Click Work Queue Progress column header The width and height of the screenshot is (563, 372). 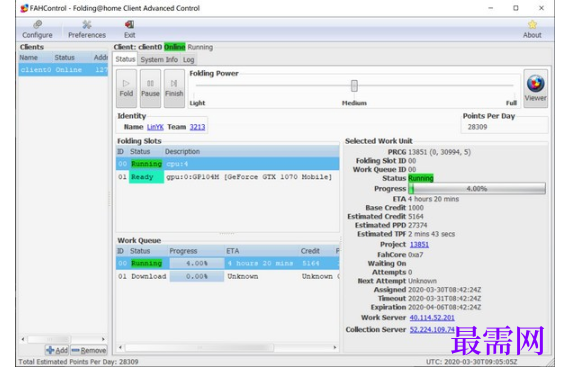[196, 251]
